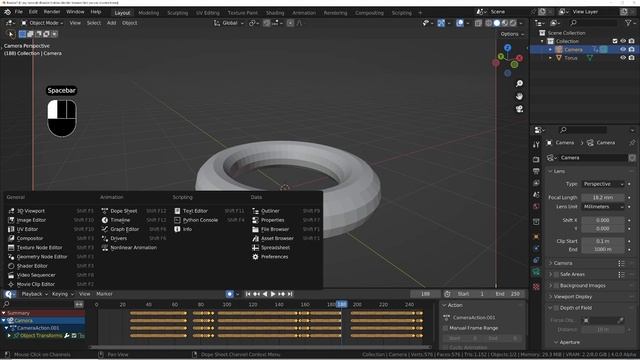Toggle Camera visibility eye in outliner
640x360 pixels.
click(x=623, y=49)
